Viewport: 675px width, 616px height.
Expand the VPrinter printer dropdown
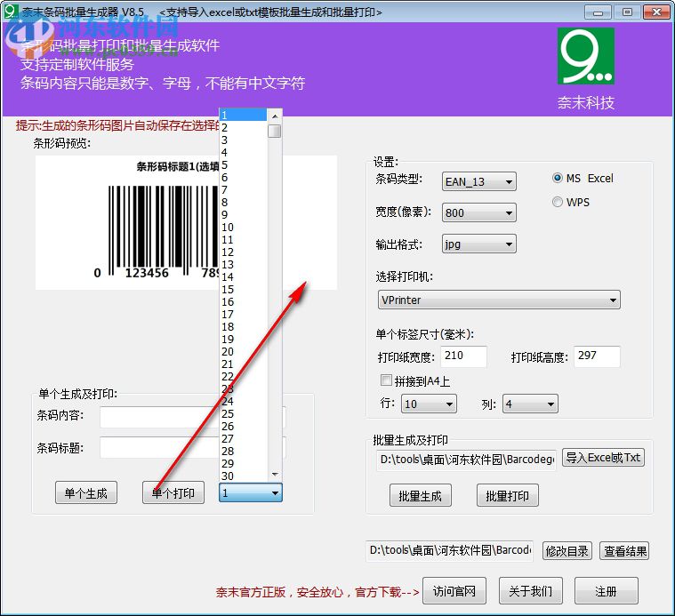coord(499,300)
